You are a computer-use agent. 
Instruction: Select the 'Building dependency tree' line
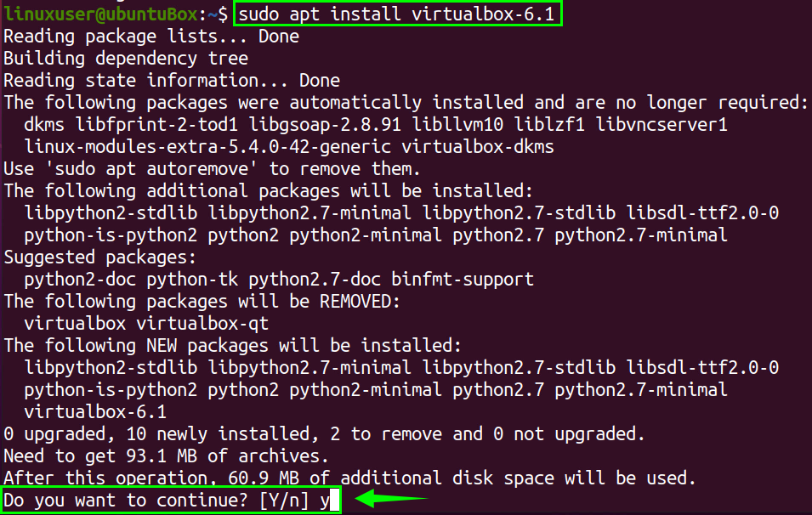[x=126, y=59]
